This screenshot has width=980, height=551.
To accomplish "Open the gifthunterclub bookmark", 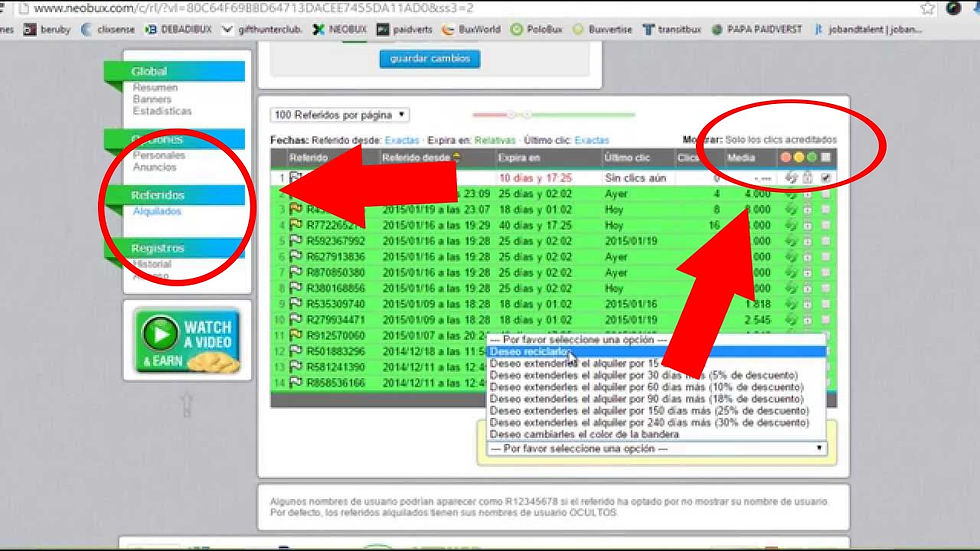I will 262,29.
